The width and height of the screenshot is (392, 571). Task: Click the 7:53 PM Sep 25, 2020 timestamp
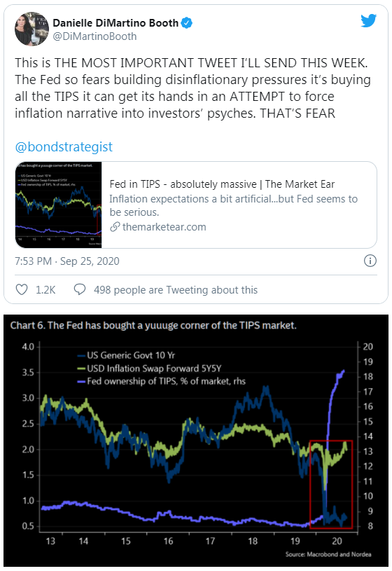pos(67,261)
